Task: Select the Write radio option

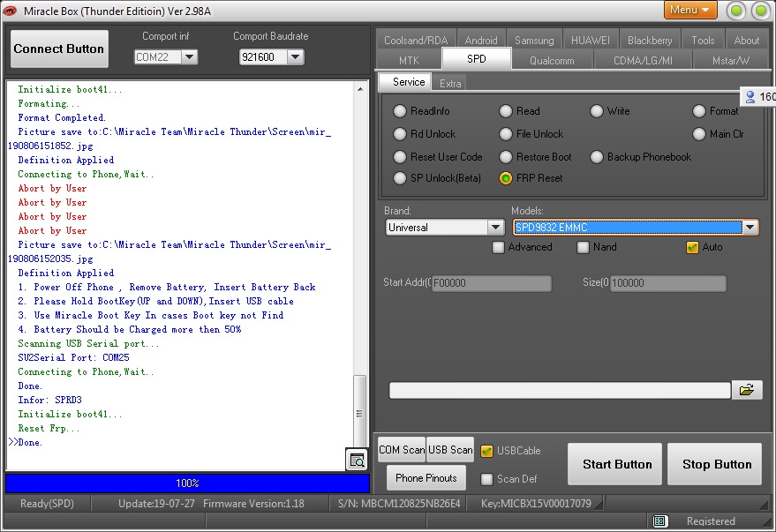Action: (x=597, y=111)
